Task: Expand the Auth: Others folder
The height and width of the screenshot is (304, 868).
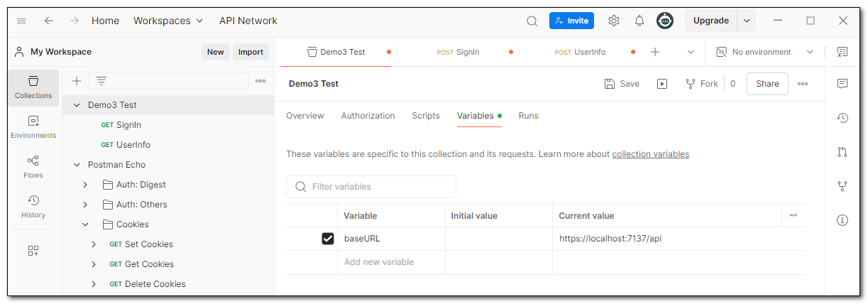Action: [85, 205]
